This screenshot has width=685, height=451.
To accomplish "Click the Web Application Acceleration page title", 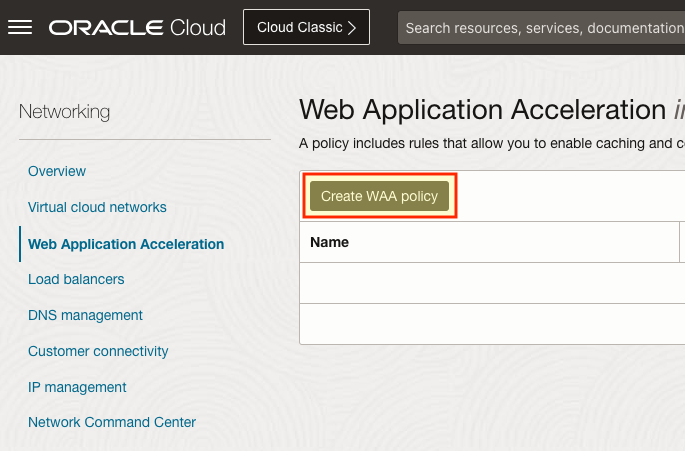I will tap(482, 109).
